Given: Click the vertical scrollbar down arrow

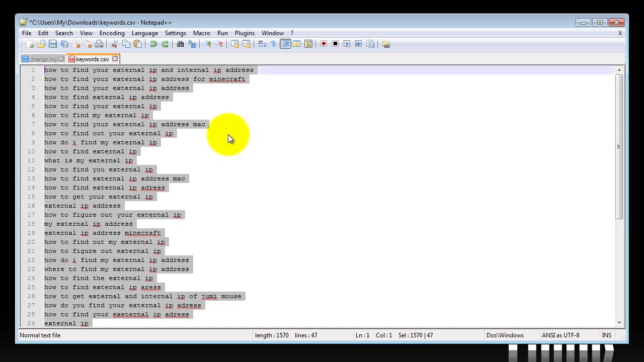Looking at the screenshot, I should click(619, 322).
